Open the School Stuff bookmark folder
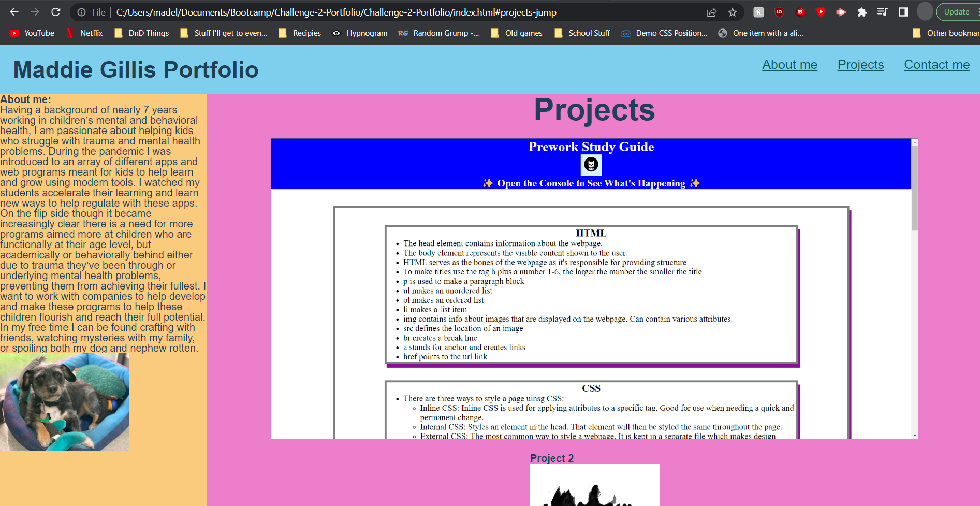The image size is (980, 506). click(589, 33)
